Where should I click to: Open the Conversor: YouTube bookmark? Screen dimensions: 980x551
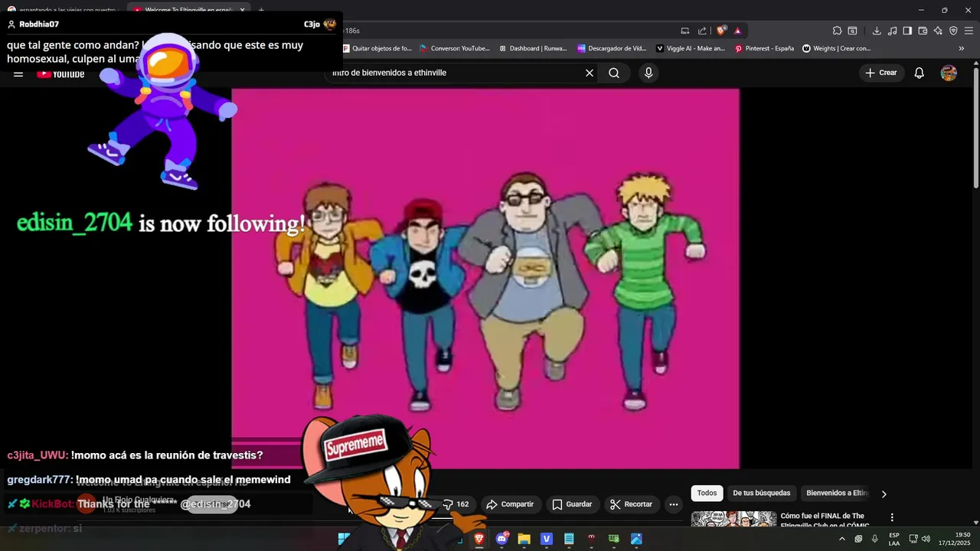coord(455,48)
